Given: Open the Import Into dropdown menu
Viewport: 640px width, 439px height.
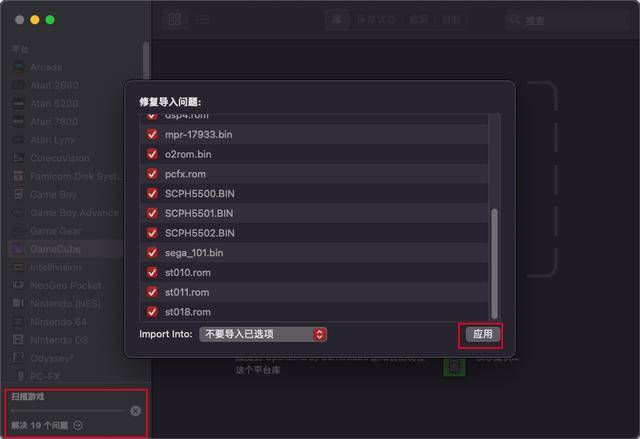Looking at the screenshot, I should [x=262, y=334].
